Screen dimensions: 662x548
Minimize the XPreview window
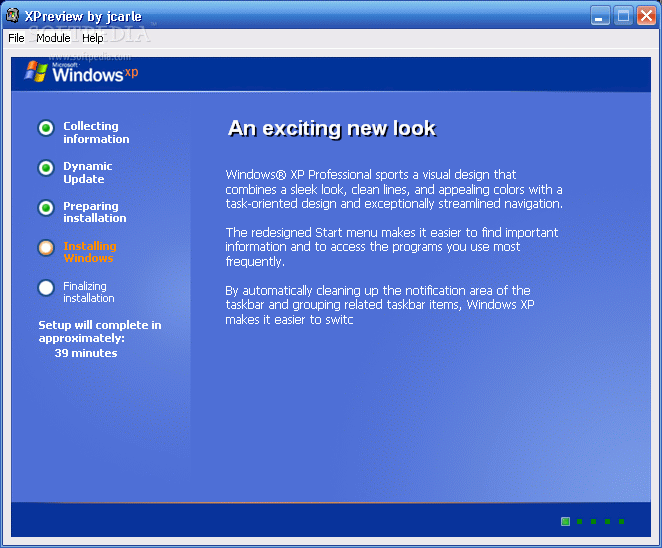pyautogui.click(x=600, y=16)
